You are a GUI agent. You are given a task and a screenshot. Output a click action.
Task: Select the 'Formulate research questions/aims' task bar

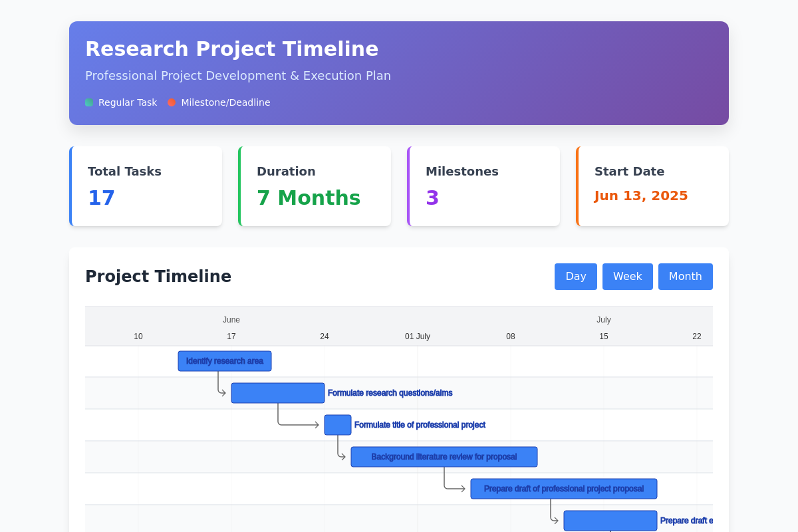(x=277, y=392)
